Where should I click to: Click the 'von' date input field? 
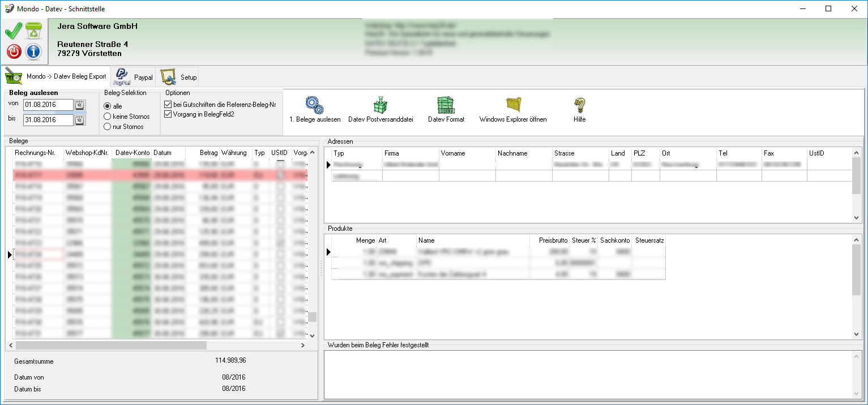click(48, 105)
